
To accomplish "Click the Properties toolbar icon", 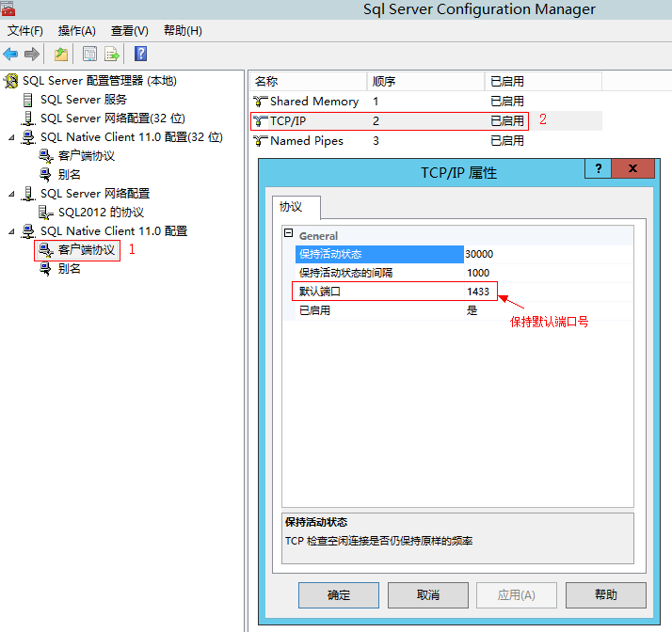I will [x=89, y=54].
